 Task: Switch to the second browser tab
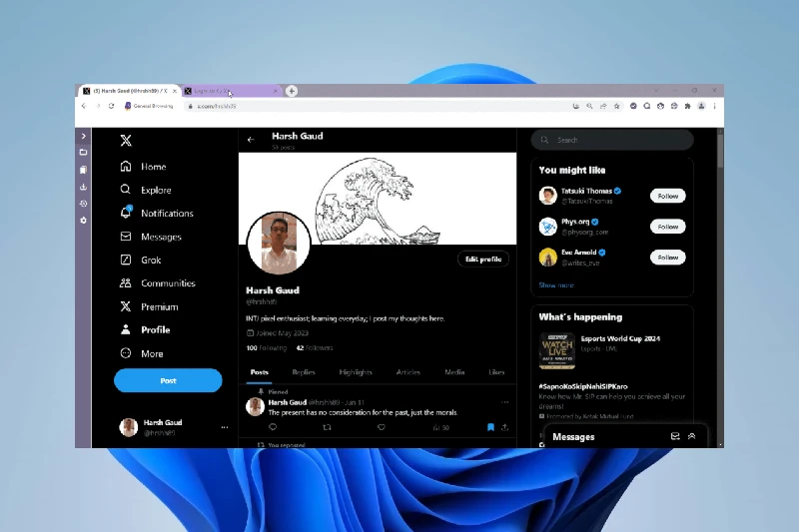[232, 91]
